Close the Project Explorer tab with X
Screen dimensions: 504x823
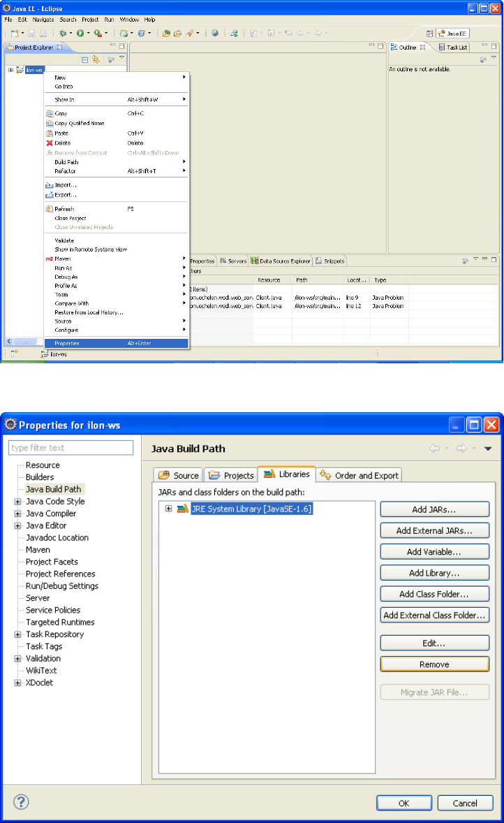pos(59,48)
